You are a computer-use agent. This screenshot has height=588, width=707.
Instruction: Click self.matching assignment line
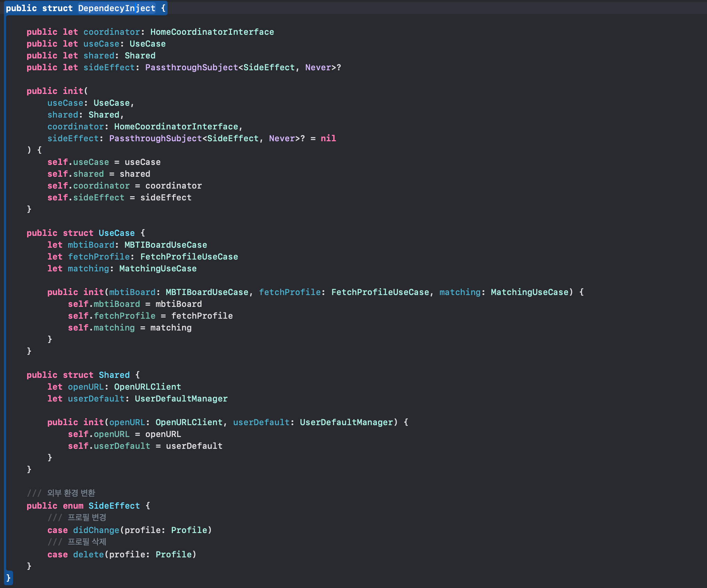coord(129,328)
